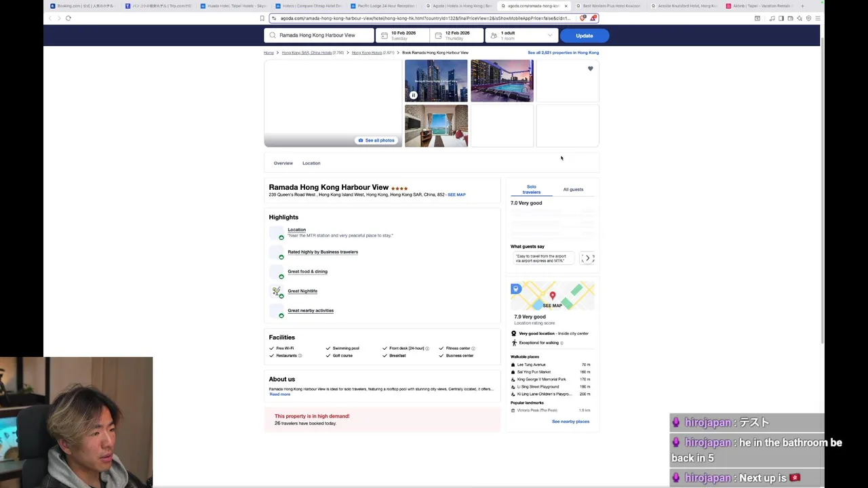This screenshot has height=488, width=868.
Task: Select the Solo travelers reviews tab
Action: [x=531, y=189]
